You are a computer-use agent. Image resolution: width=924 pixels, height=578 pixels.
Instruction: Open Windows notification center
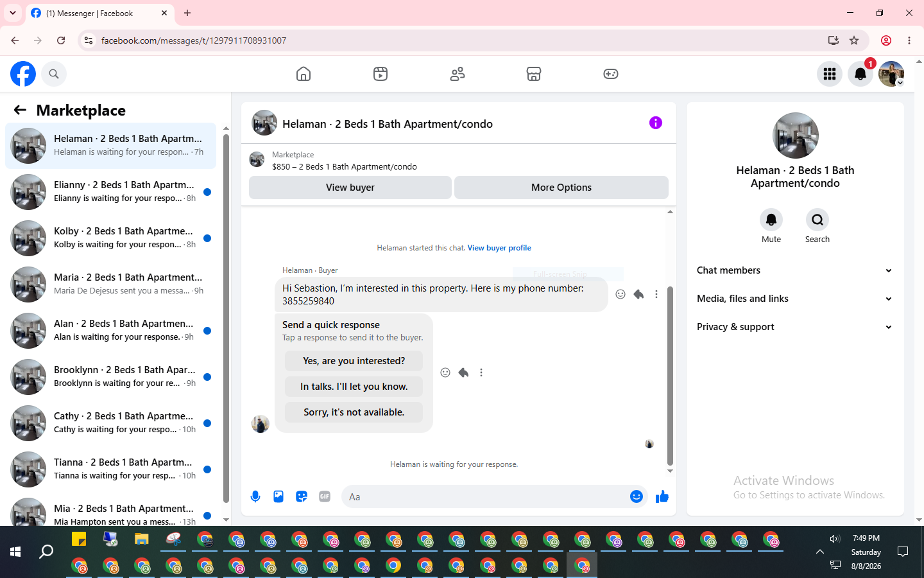(903, 552)
